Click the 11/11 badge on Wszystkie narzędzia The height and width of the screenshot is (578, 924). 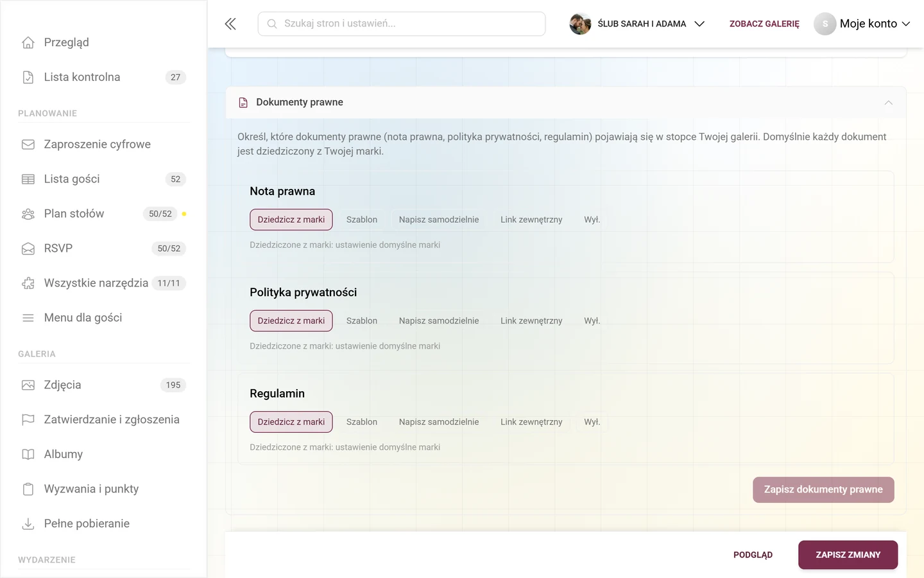169,283
